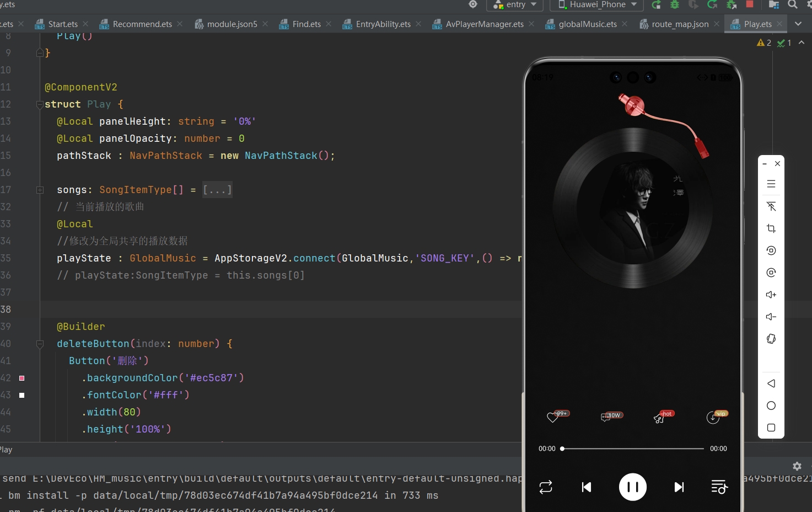Click the green Debug bug icon
The height and width of the screenshot is (512, 812).
[x=674, y=5]
